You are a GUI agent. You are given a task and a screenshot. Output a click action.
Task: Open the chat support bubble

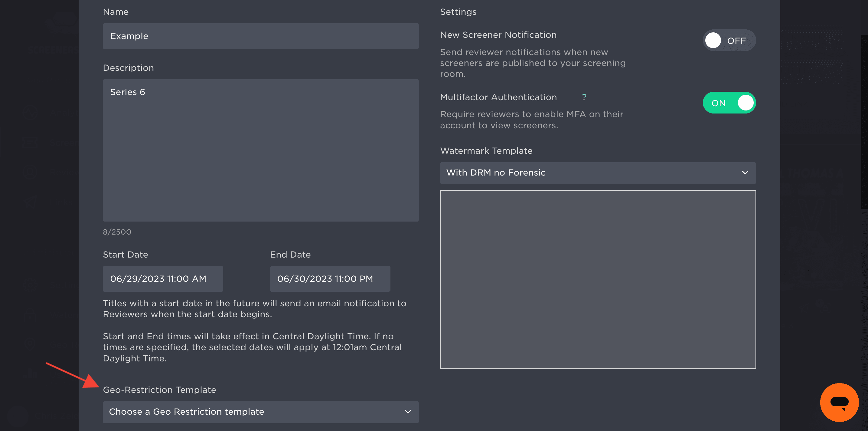839,402
